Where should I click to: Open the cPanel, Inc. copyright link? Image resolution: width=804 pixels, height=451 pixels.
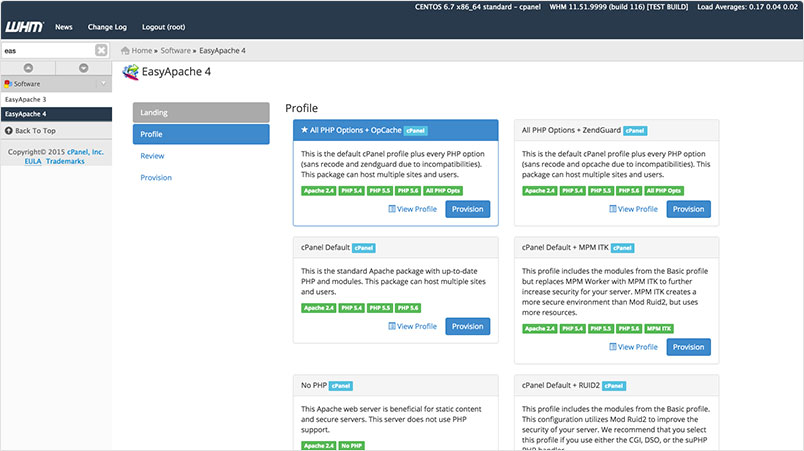pos(85,152)
